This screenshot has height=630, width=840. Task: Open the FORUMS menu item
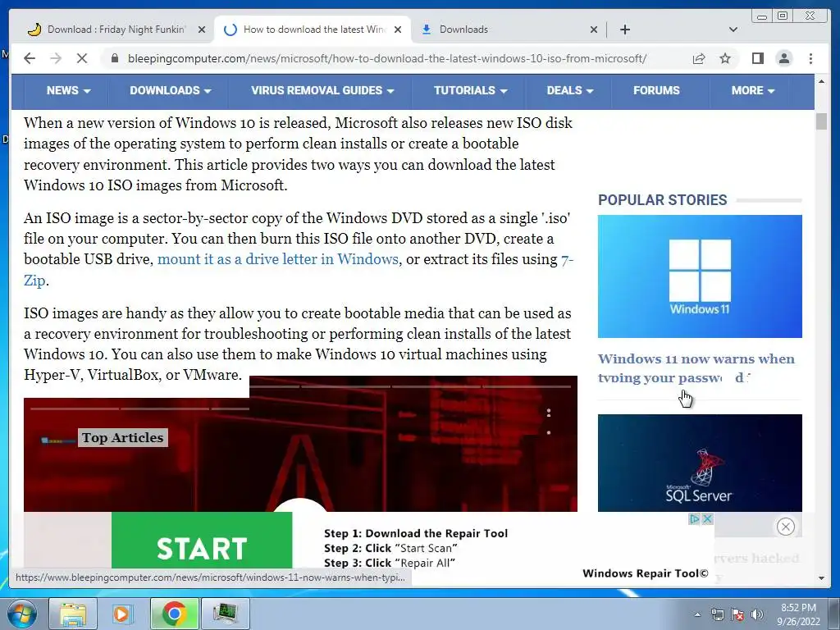(656, 90)
